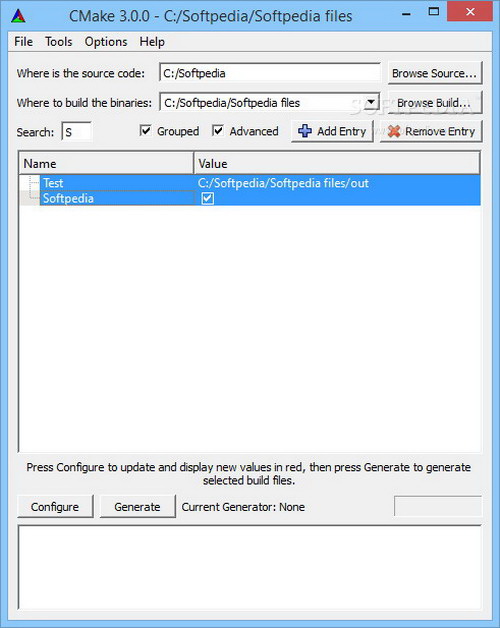Image resolution: width=500 pixels, height=628 pixels.
Task: Expand the build binaries path dropdown
Action: point(371,102)
